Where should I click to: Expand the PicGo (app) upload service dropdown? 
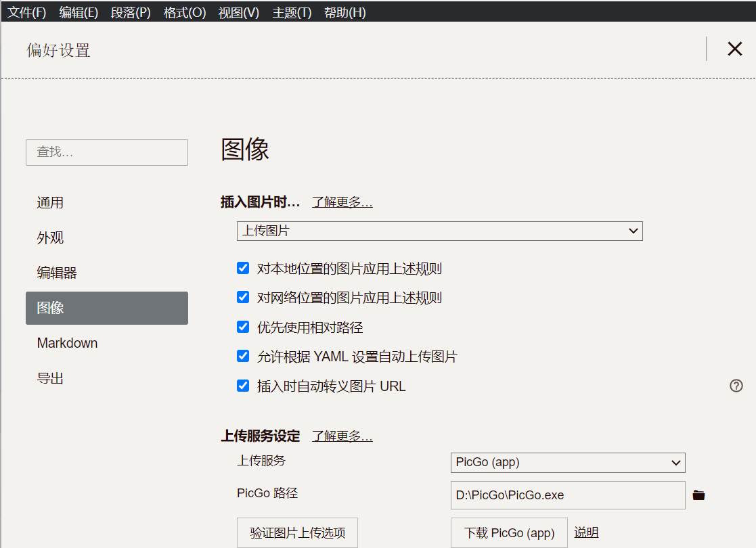pyautogui.click(x=567, y=463)
